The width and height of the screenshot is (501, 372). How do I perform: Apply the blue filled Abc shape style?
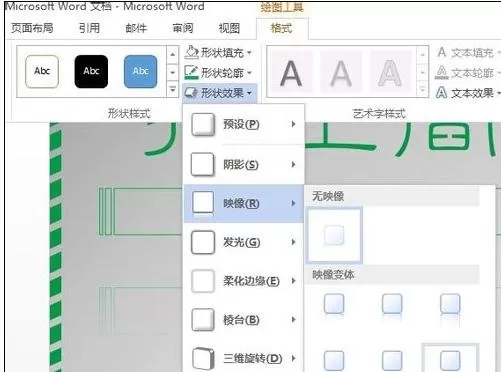click(140, 71)
